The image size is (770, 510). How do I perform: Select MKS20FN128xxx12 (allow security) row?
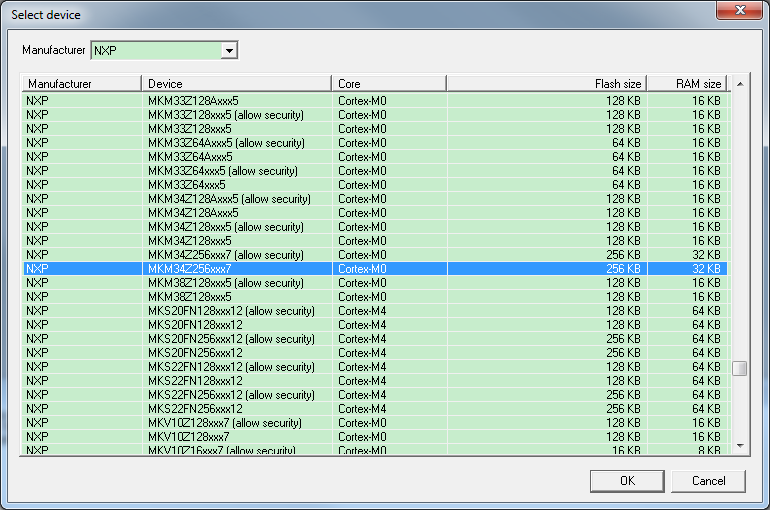(x=375, y=311)
